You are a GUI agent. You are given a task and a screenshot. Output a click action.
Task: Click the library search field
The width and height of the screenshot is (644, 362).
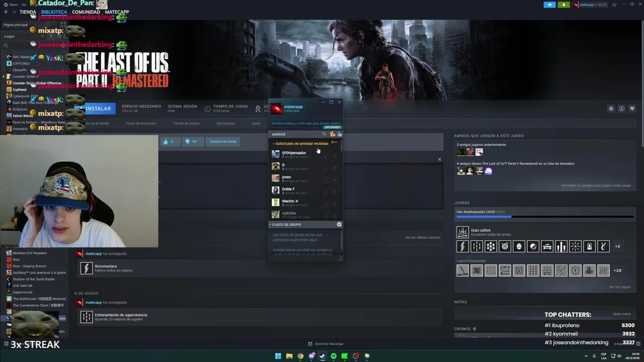[x=34, y=45]
